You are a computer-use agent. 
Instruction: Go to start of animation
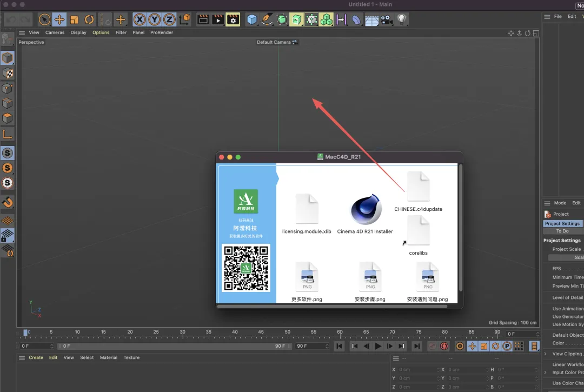point(339,346)
